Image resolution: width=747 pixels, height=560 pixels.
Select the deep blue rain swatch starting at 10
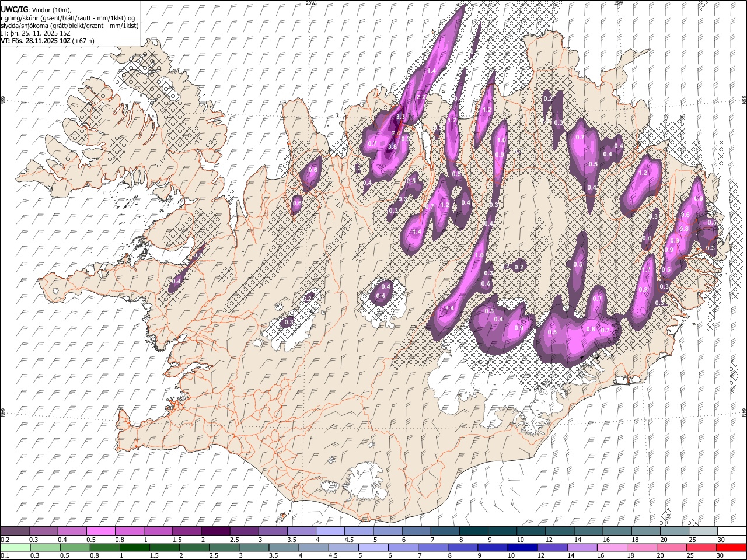[521, 548]
